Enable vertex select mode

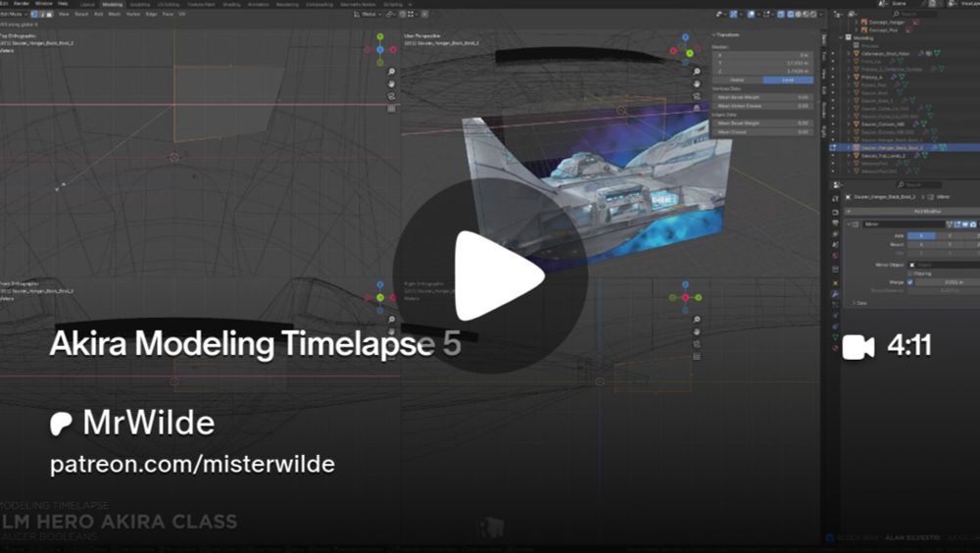pos(34,14)
